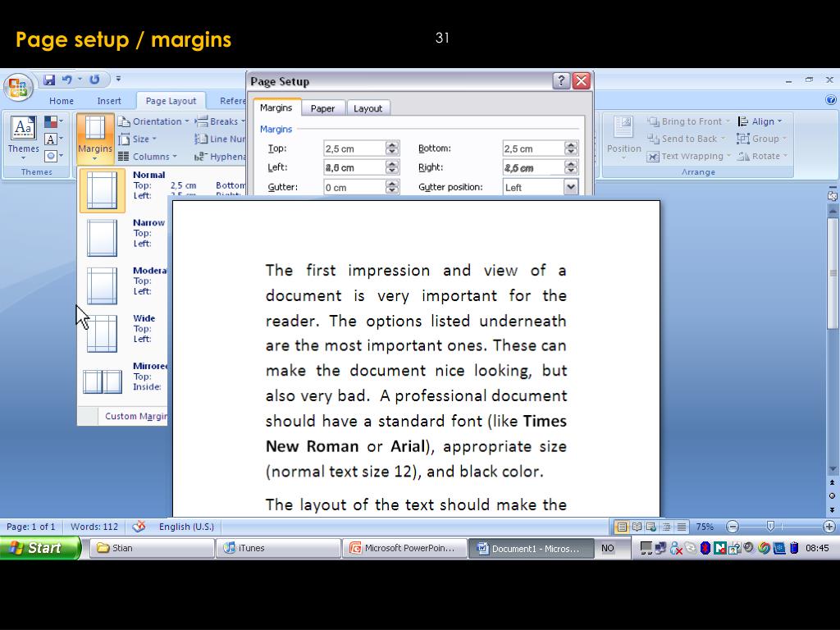Click the Right margin spinner arrows
The width and height of the screenshot is (840, 630).
point(571,167)
